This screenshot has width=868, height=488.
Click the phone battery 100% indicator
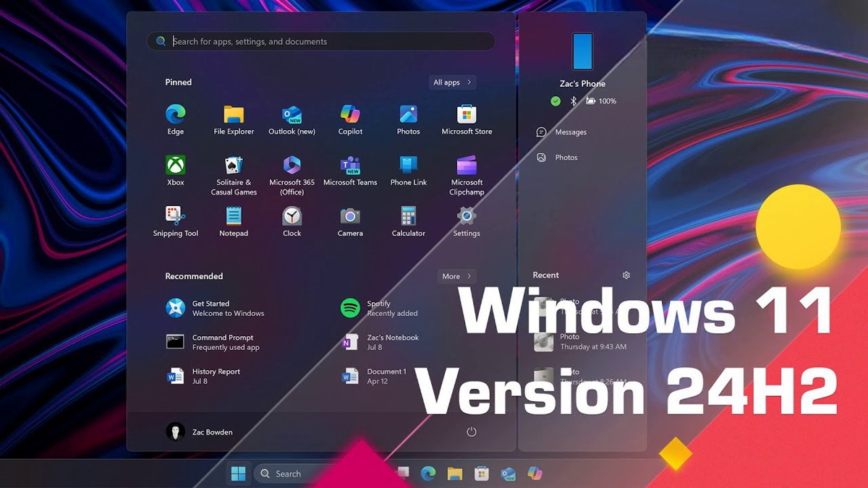click(601, 101)
